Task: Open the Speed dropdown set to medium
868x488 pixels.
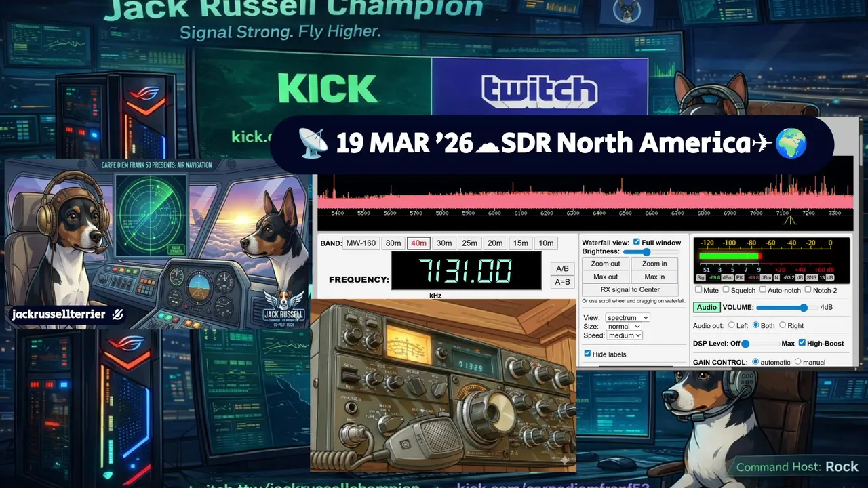Action: pyautogui.click(x=625, y=335)
